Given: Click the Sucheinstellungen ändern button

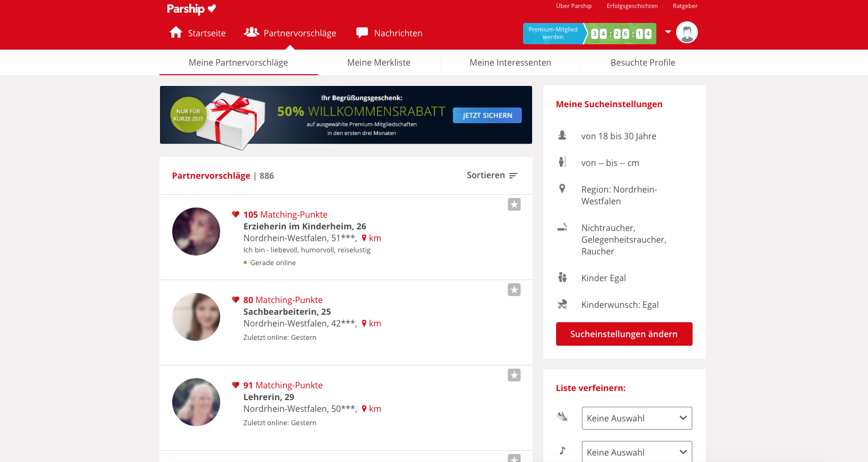Looking at the screenshot, I should [x=624, y=334].
